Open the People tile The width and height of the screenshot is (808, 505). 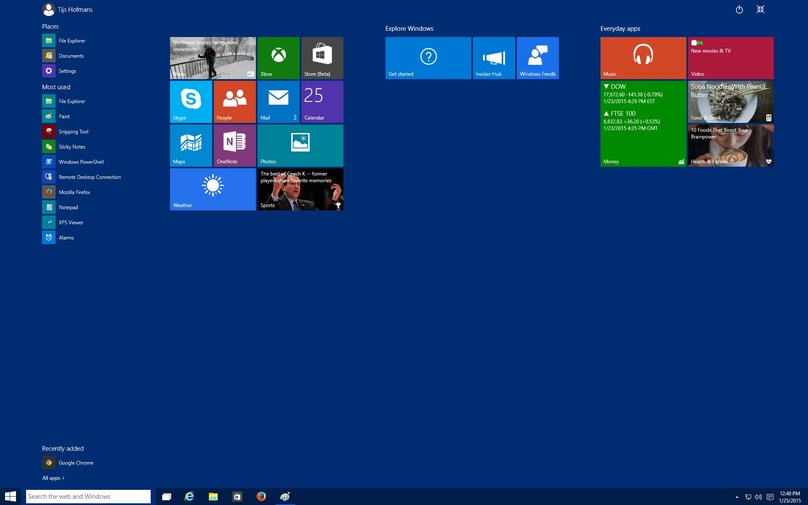tap(234, 102)
